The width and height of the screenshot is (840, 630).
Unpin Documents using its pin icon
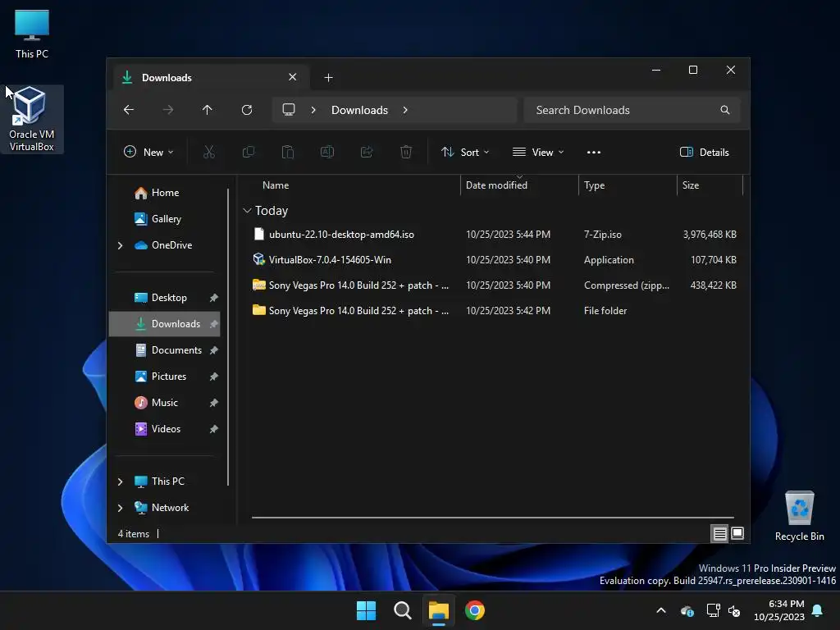[x=214, y=350]
